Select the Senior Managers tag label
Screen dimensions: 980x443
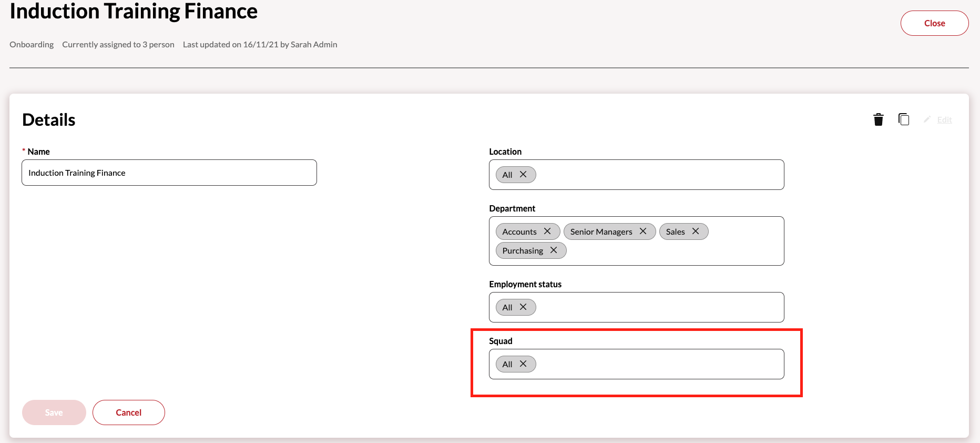pyautogui.click(x=601, y=231)
